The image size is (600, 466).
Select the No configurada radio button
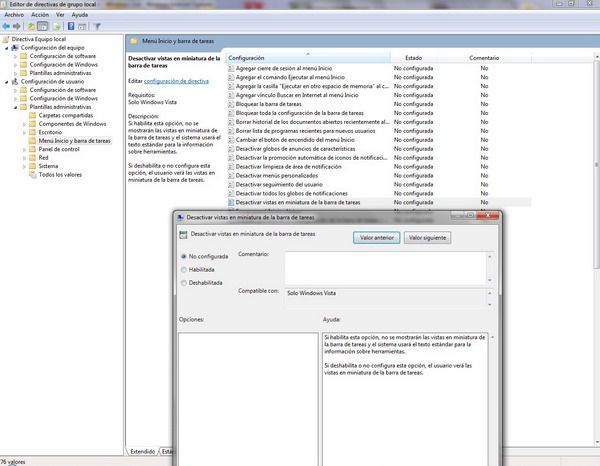tap(181, 256)
